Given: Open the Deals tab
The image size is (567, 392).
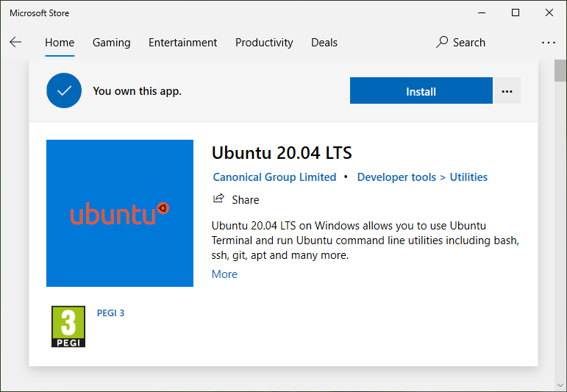Looking at the screenshot, I should [324, 43].
